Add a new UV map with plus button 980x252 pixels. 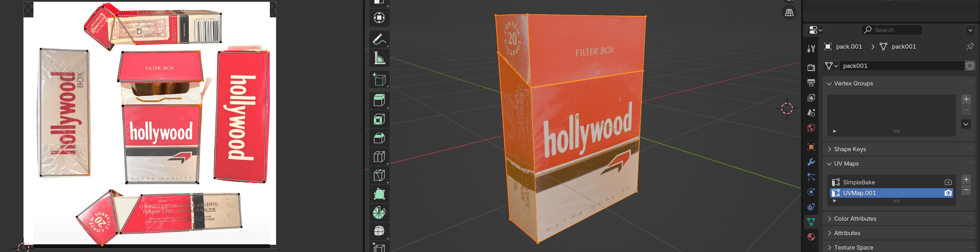(966, 179)
